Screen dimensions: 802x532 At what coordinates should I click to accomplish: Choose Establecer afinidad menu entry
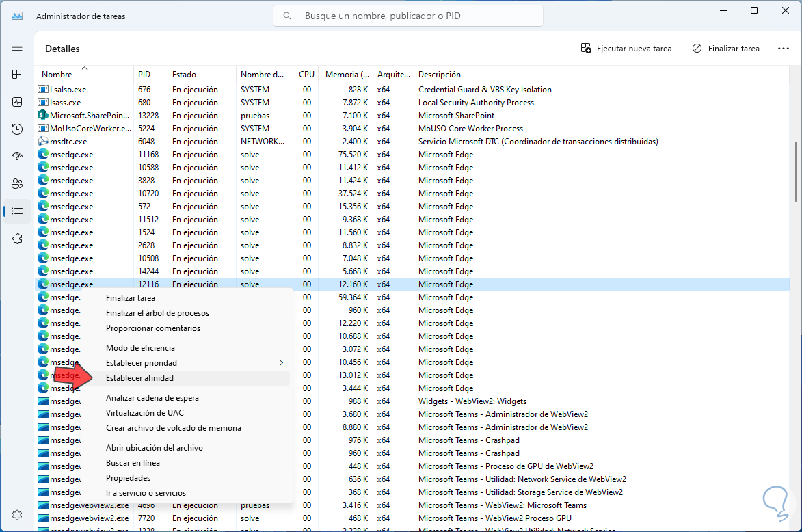(186, 378)
